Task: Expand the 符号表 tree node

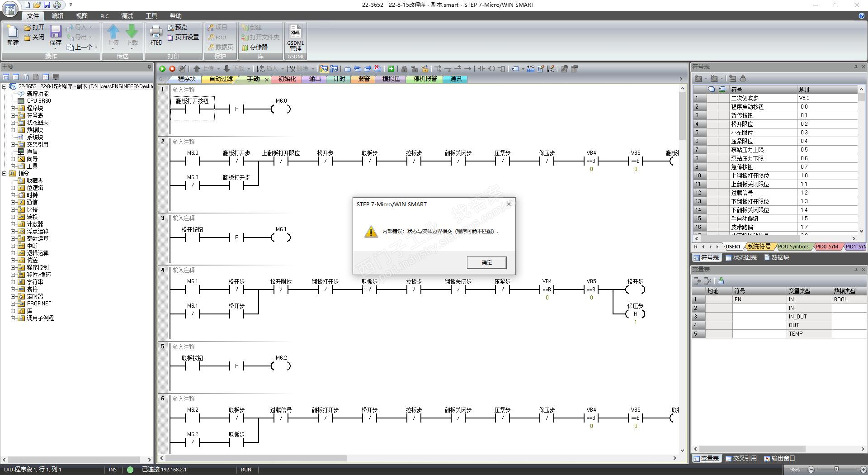Action: click(13, 115)
